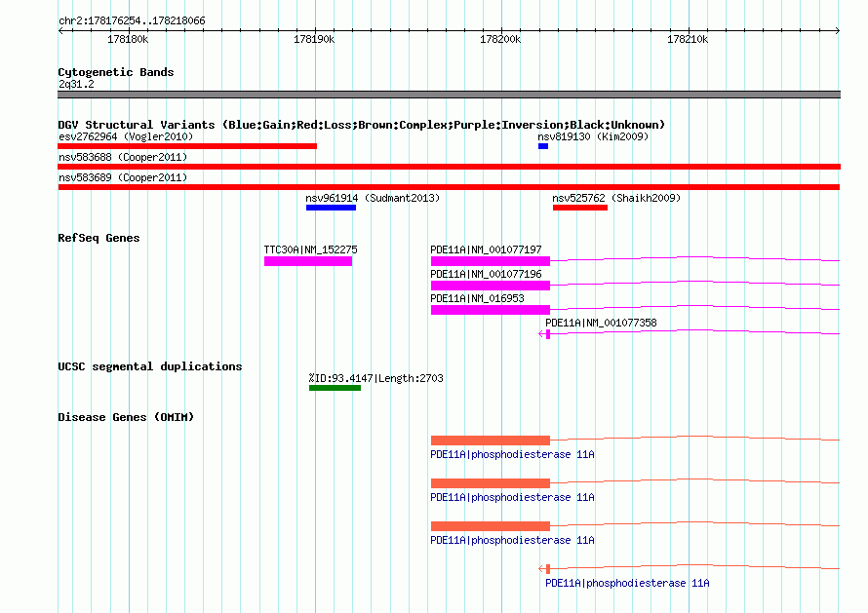Click the chr2:178176254..178218066 coordinate label
This screenshot has width=868, height=613.
pyautogui.click(x=132, y=21)
